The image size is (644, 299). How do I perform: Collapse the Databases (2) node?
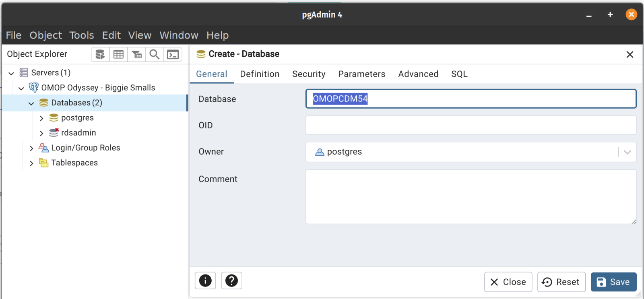click(31, 103)
